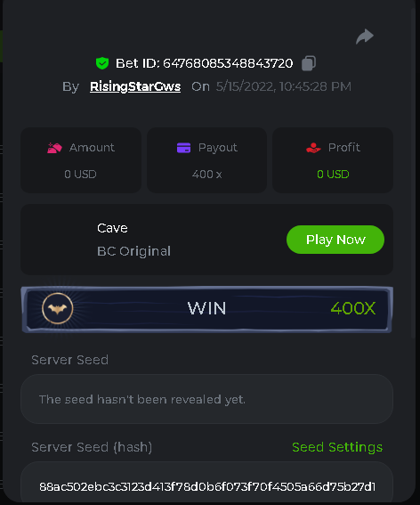This screenshot has height=505, width=420.
Task: Click the 400 x payout value
Action: tap(207, 175)
